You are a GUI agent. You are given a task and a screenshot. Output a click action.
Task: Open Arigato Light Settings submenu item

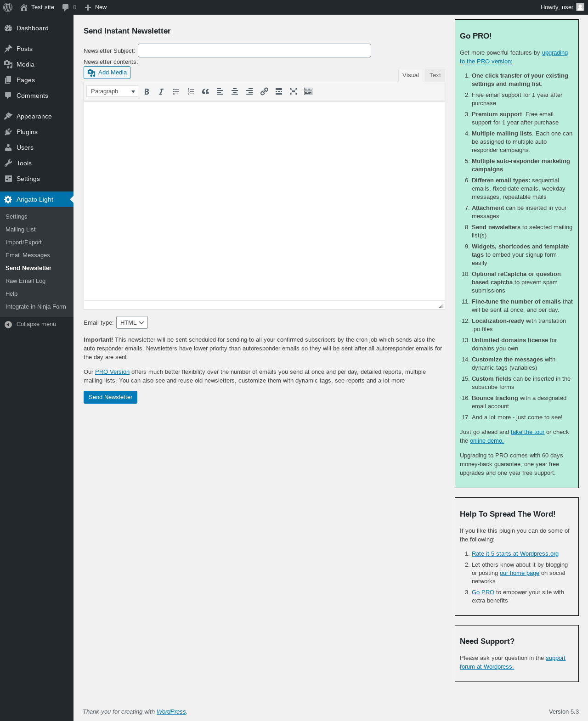tap(17, 217)
